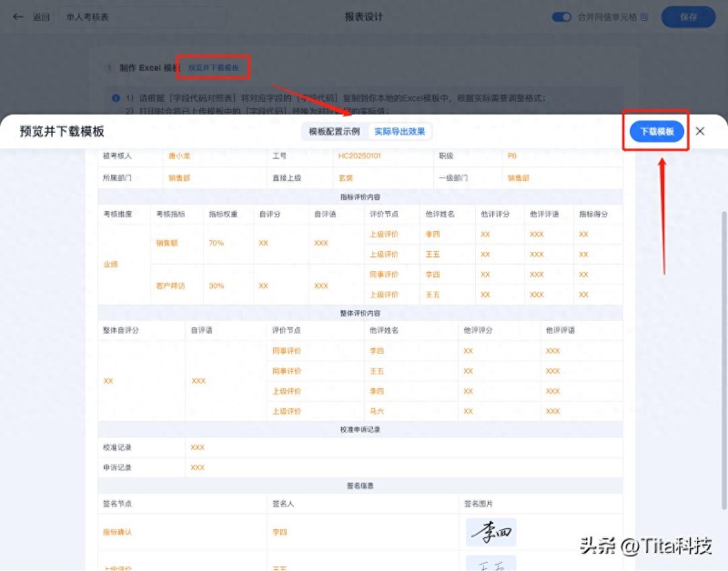Image resolution: width=728 pixels, height=571 pixels.
Task: Switch to the 模板配置示例 tab
Action: coord(334,132)
